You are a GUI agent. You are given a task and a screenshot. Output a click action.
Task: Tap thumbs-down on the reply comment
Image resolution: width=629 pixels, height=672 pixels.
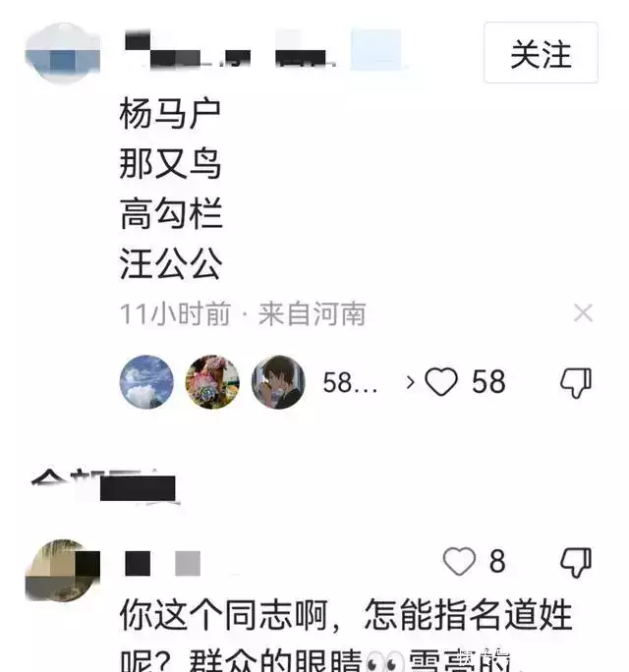tap(576, 562)
